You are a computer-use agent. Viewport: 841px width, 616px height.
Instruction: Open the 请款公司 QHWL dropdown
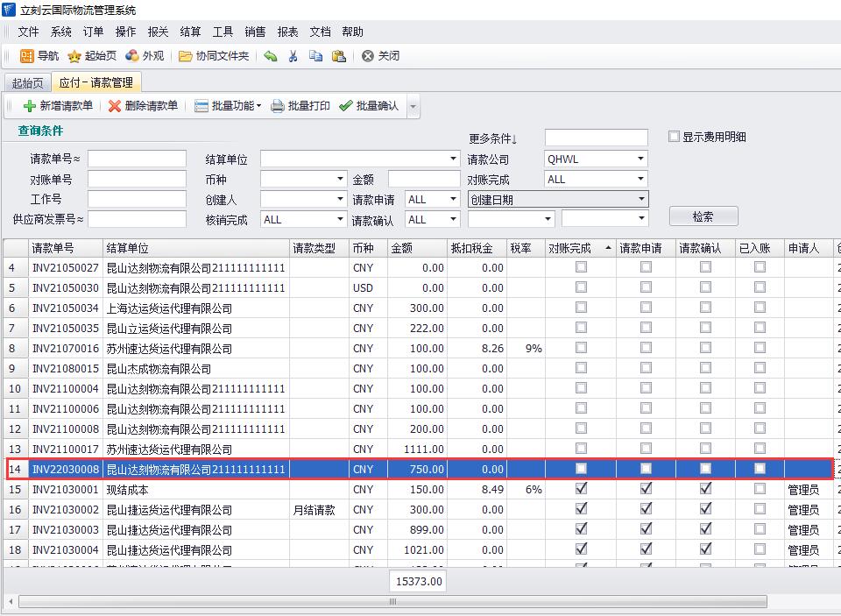pos(640,159)
